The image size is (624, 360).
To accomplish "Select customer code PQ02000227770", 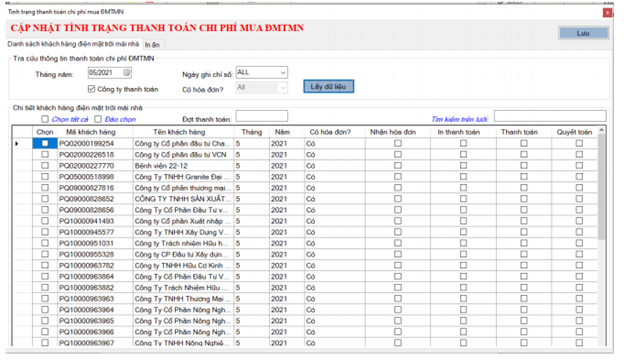I will point(86,165).
